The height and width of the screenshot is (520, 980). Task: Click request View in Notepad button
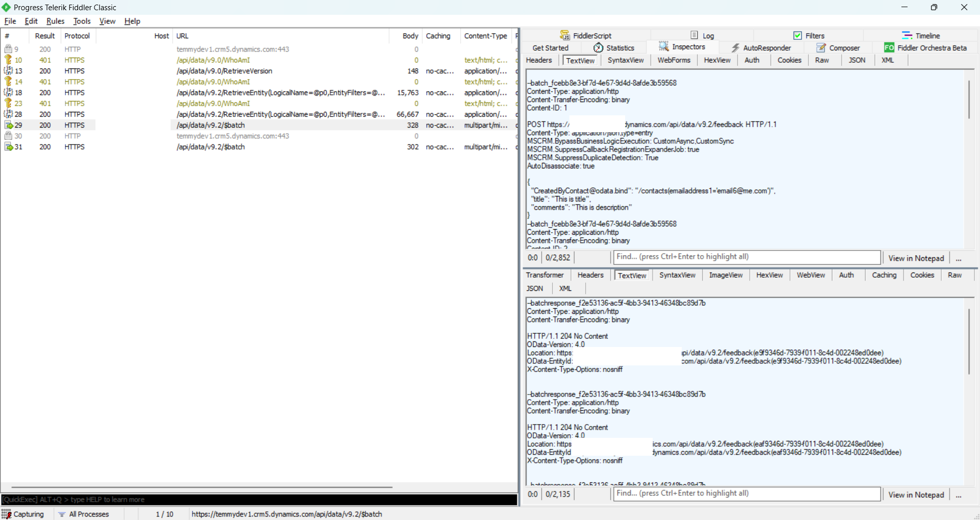916,258
